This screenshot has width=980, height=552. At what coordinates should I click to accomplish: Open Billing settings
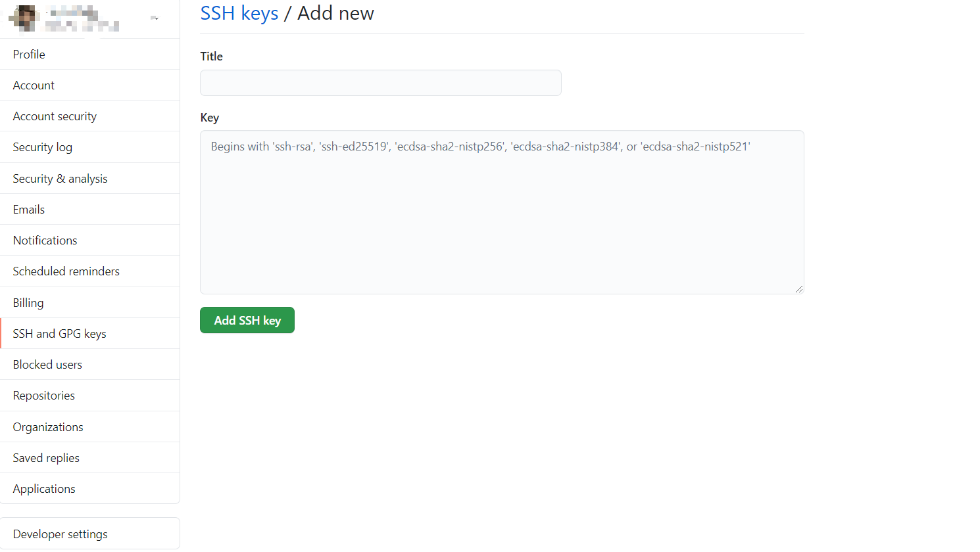coord(89,302)
